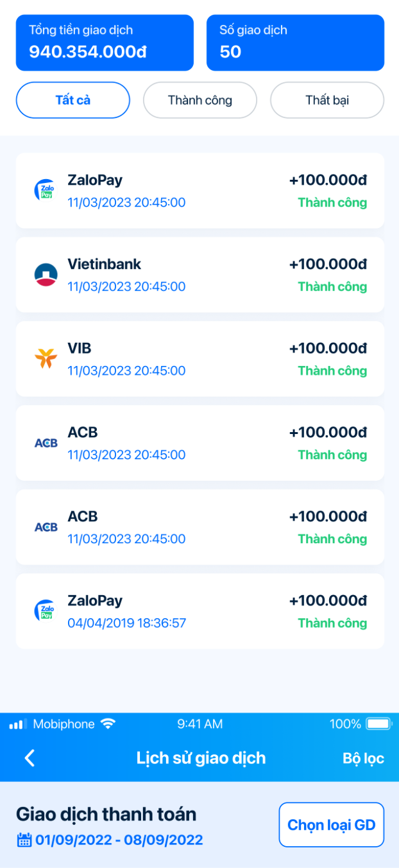Viewport: 399px width, 868px height.
Task: Click the first ACB logo icon
Action: [46, 443]
